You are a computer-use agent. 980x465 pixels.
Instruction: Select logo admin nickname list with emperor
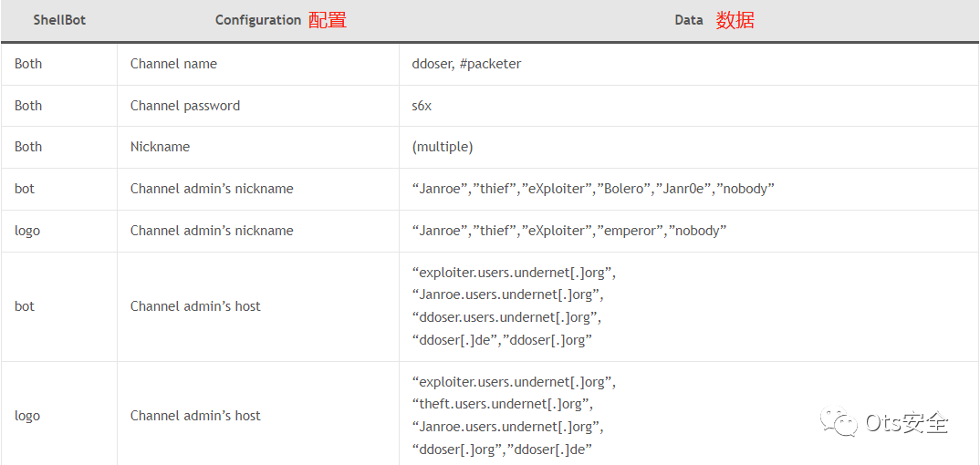point(568,231)
